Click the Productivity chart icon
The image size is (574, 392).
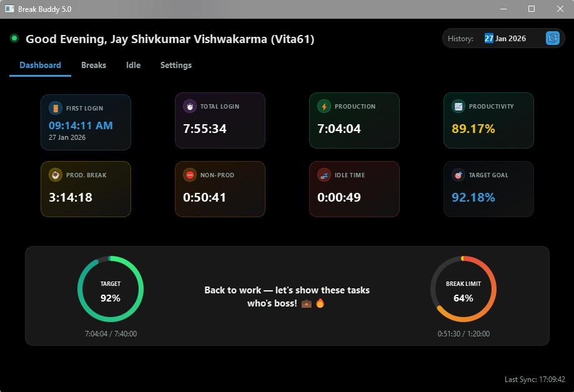pos(458,107)
